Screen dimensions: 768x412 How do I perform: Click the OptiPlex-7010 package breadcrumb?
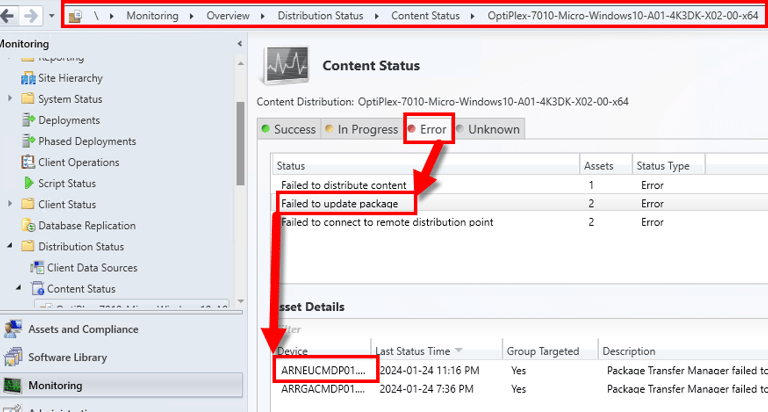pyautogui.click(x=623, y=16)
